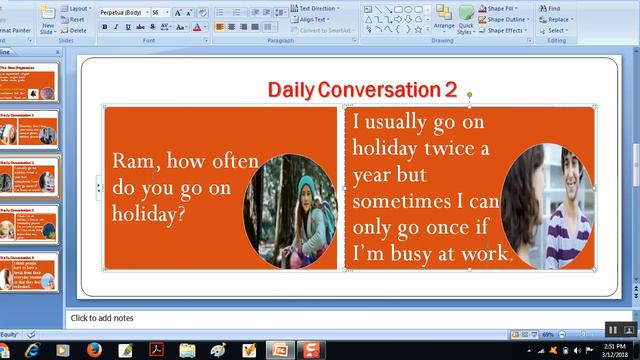
Task: Select the Text Box shape tool
Action: click(368, 9)
